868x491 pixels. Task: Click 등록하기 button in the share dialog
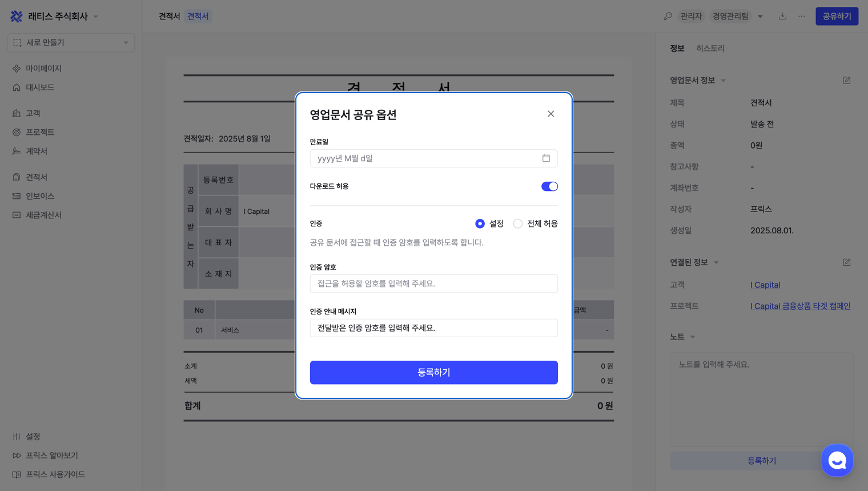coord(433,373)
